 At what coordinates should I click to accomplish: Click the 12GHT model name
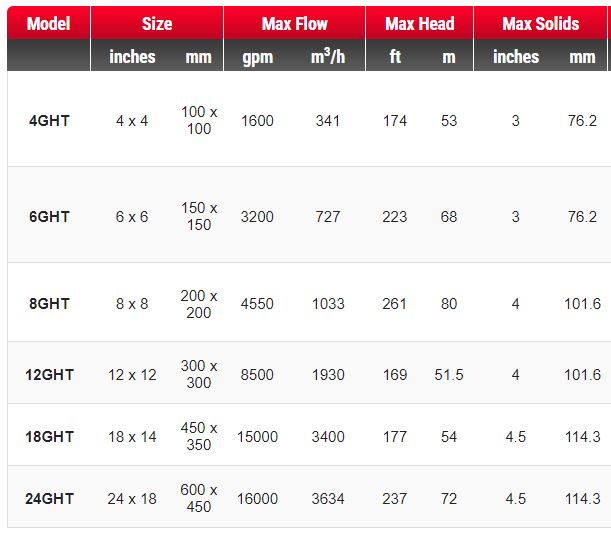pyautogui.click(x=49, y=375)
